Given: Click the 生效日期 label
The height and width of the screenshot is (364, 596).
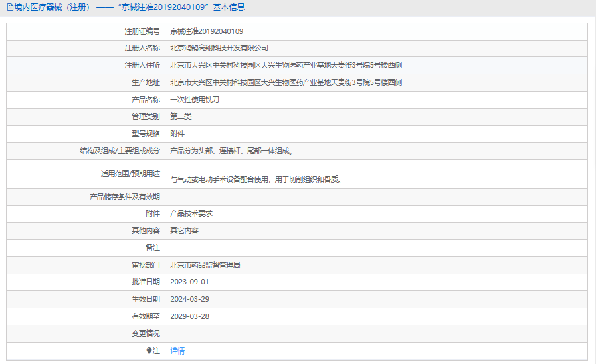Looking at the screenshot, I should pyautogui.click(x=146, y=299).
